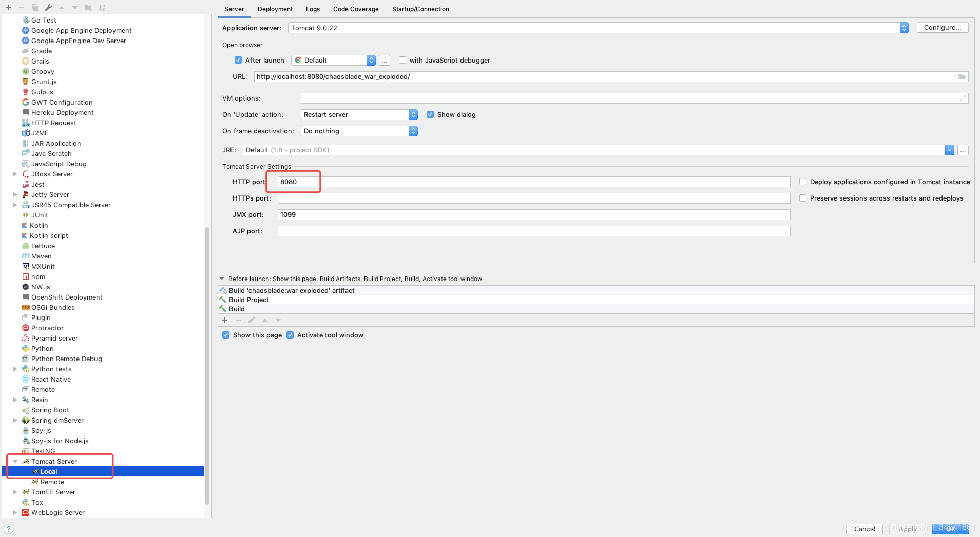Select React Native template

click(x=51, y=379)
